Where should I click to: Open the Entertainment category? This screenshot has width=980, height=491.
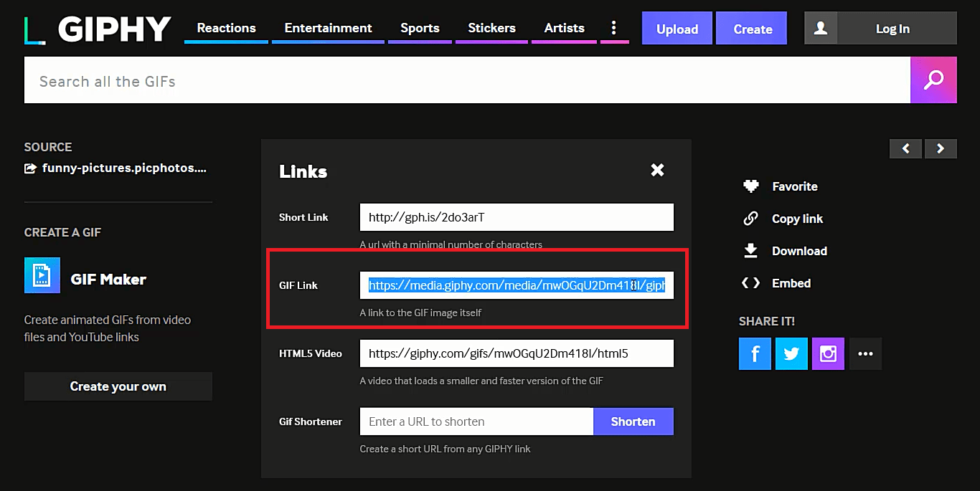pos(328,28)
